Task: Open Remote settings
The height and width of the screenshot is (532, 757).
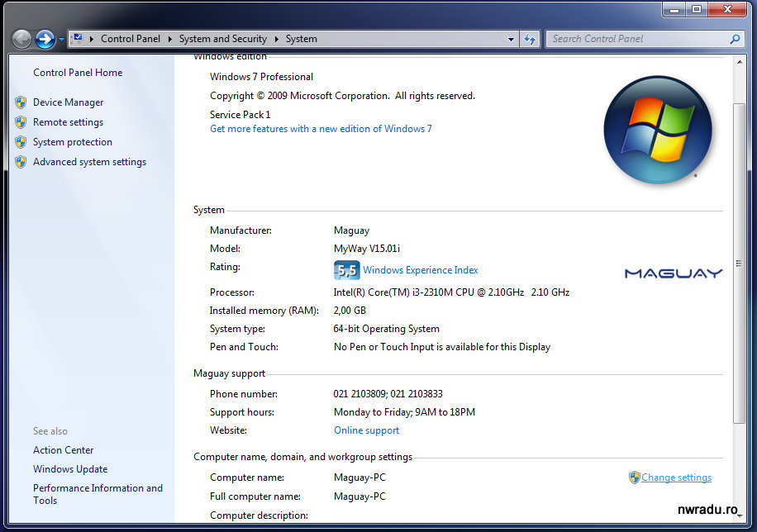Action: pyautogui.click(x=68, y=122)
